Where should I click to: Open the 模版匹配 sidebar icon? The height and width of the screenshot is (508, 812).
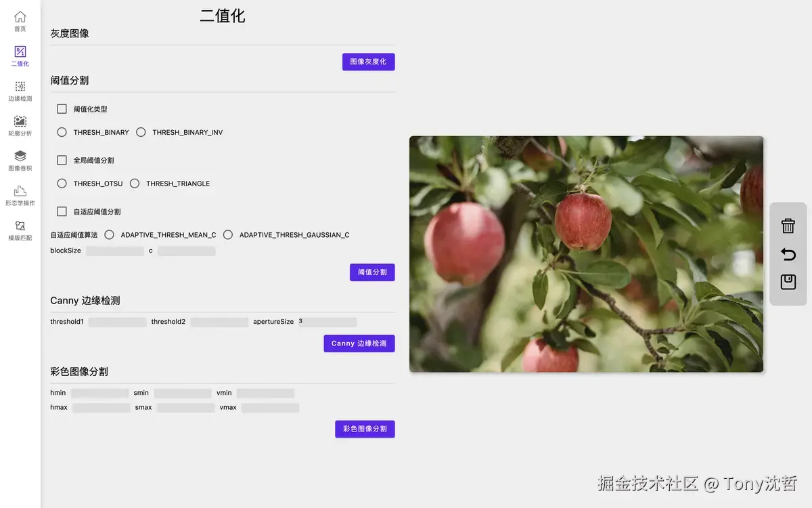[20, 230]
